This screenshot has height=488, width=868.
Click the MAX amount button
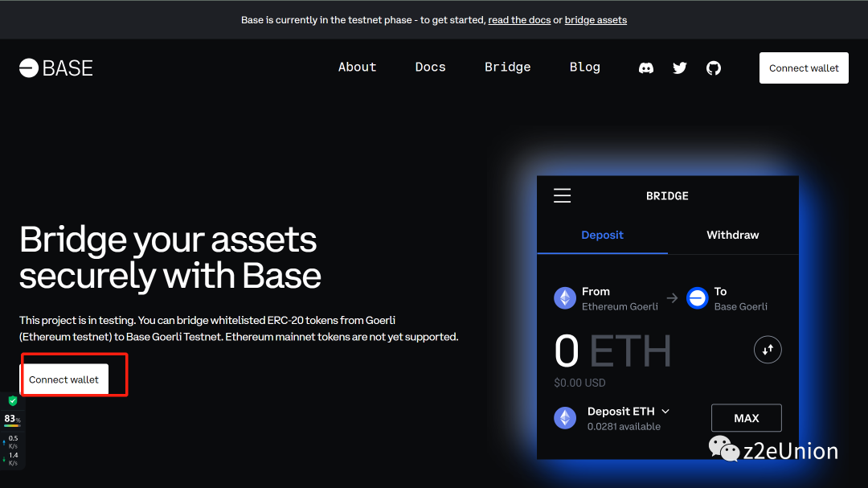coord(746,417)
